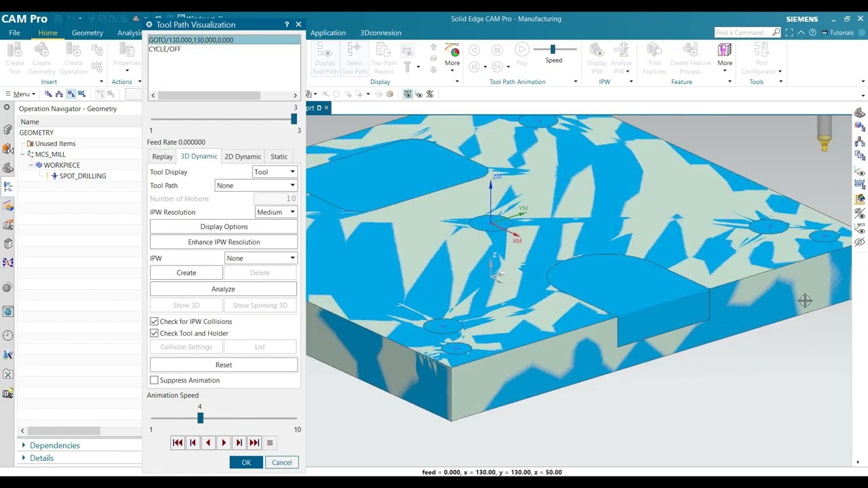Step back to previous operation
This screenshot has width=868, height=488.
coord(193,443)
